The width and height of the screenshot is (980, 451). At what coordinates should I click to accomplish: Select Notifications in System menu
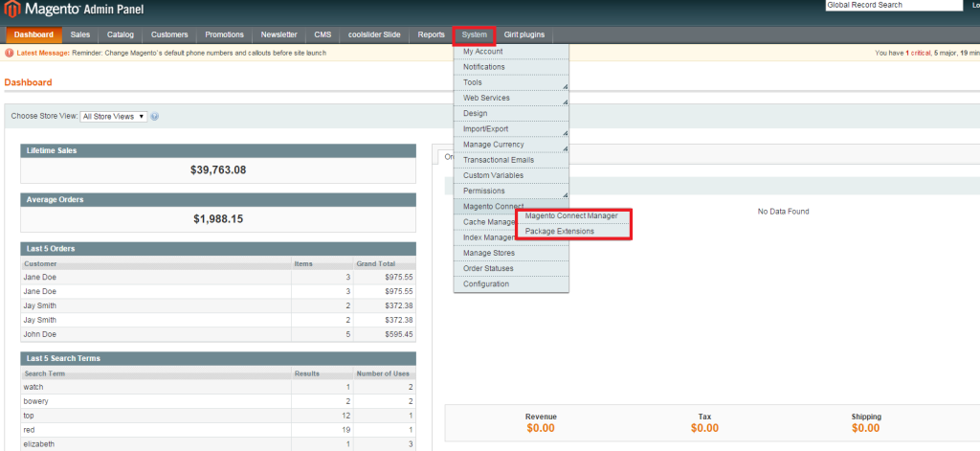pyautogui.click(x=511, y=67)
